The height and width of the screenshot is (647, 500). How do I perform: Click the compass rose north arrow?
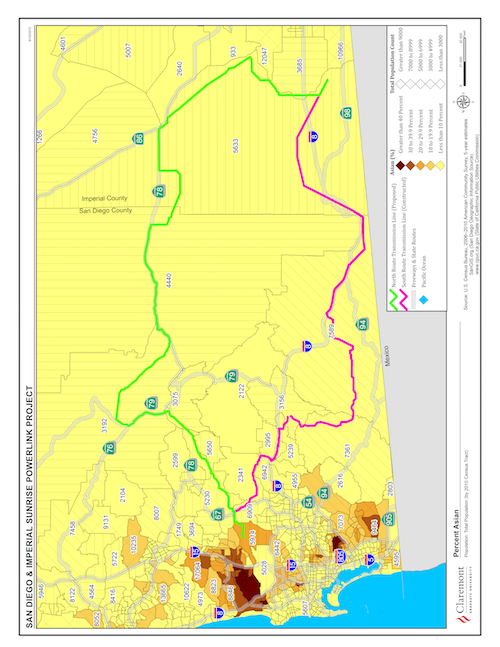pos(463,101)
